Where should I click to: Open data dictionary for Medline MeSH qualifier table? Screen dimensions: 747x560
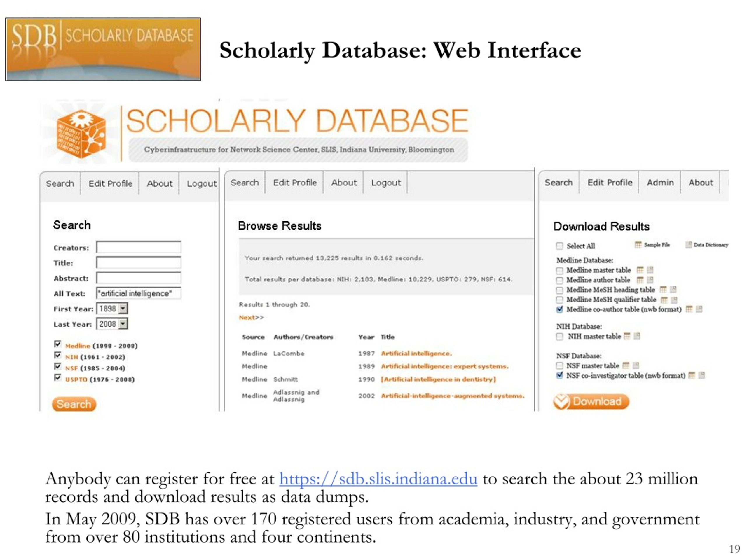coord(674,300)
